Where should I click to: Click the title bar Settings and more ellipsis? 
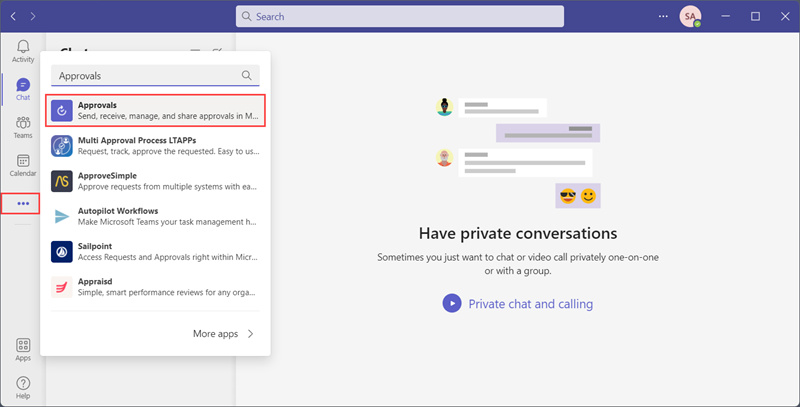[663, 16]
